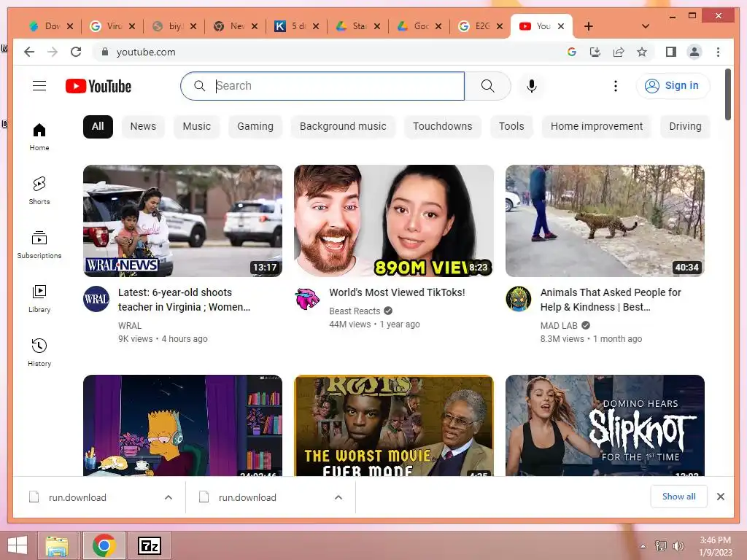Open the Bart Simpson lofi thumbnail

(182, 425)
